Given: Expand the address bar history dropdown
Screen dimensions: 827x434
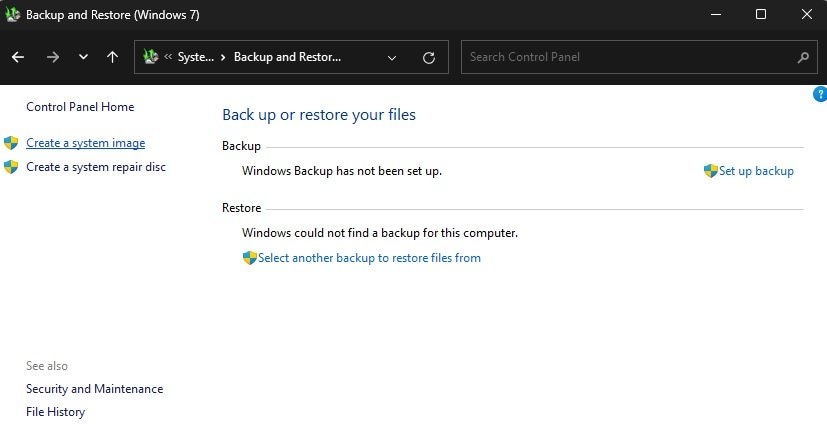Looking at the screenshot, I should (x=392, y=57).
